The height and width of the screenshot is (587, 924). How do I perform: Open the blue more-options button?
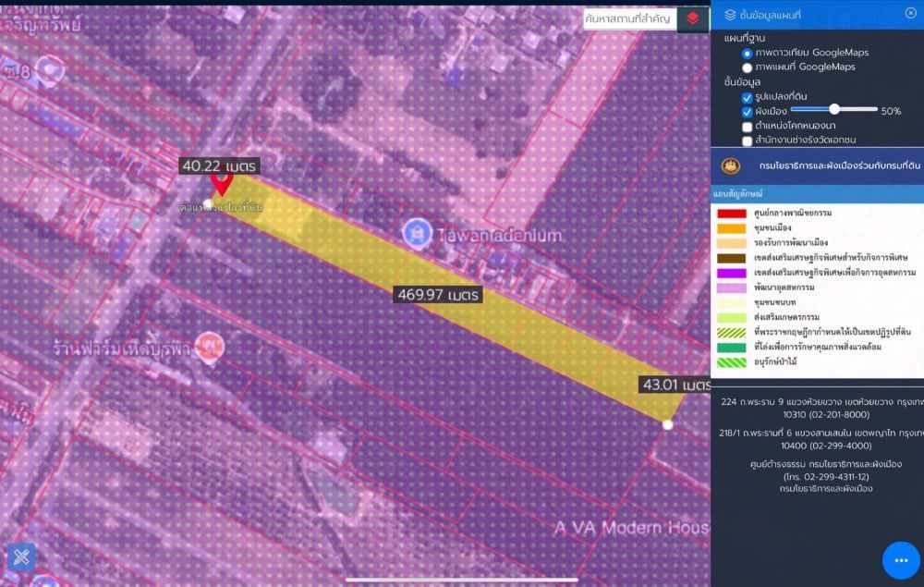901,560
